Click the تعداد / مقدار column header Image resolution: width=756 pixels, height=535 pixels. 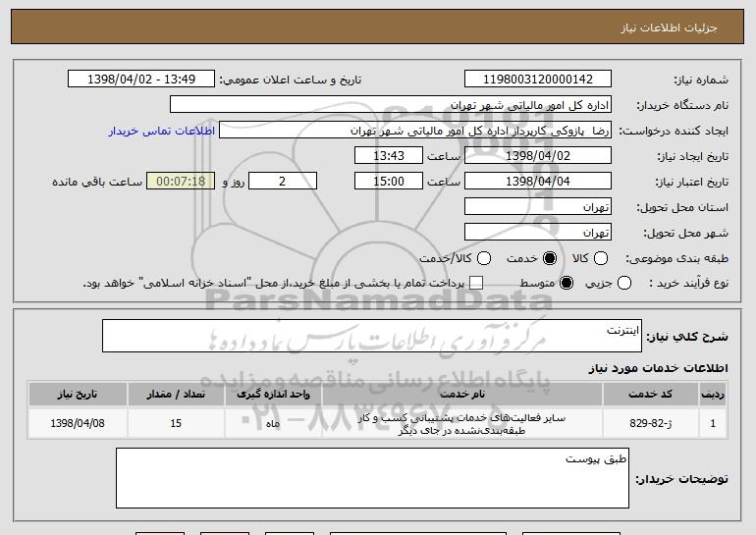tap(176, 395)
